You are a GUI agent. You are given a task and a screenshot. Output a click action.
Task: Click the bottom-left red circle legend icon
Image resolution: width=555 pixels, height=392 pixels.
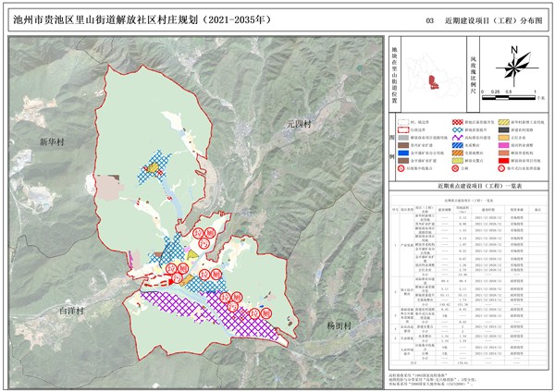pos(401,170)
